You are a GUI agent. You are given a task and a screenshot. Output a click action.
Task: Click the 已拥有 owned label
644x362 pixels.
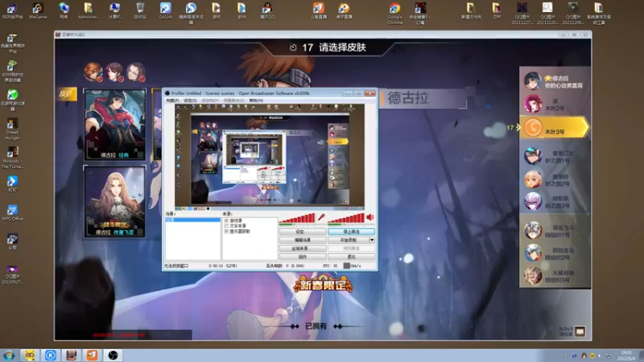click(316, 326)
